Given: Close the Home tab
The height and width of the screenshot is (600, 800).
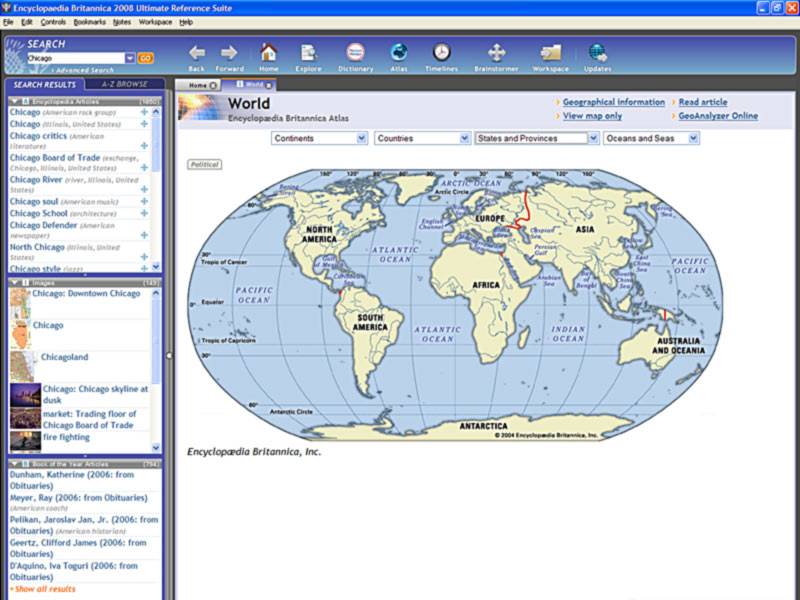Looking at the screenshot, I should [x=213, y=85].
